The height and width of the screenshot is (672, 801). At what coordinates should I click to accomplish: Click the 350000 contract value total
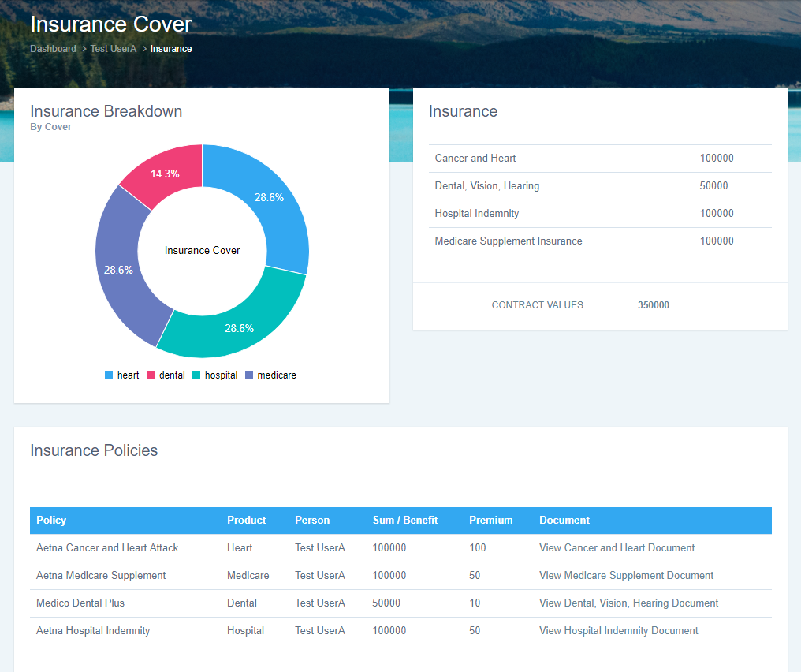[654, 305]
